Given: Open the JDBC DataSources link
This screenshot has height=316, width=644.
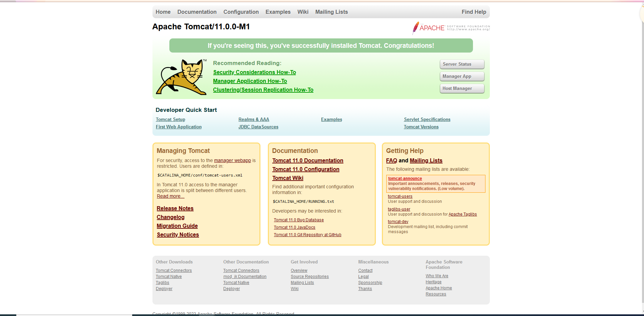Looking at the screenshot, I should [x=258, y=127].
